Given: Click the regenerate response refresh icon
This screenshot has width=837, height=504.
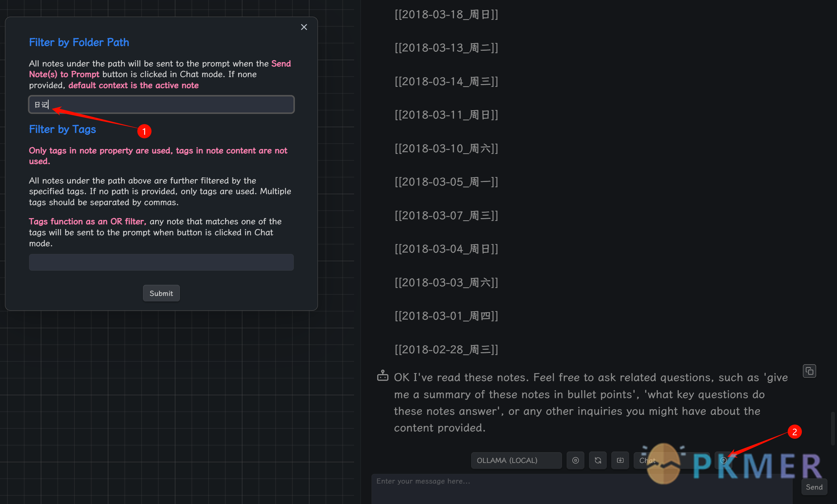Looking at the screenshot, I should point(598,460).
